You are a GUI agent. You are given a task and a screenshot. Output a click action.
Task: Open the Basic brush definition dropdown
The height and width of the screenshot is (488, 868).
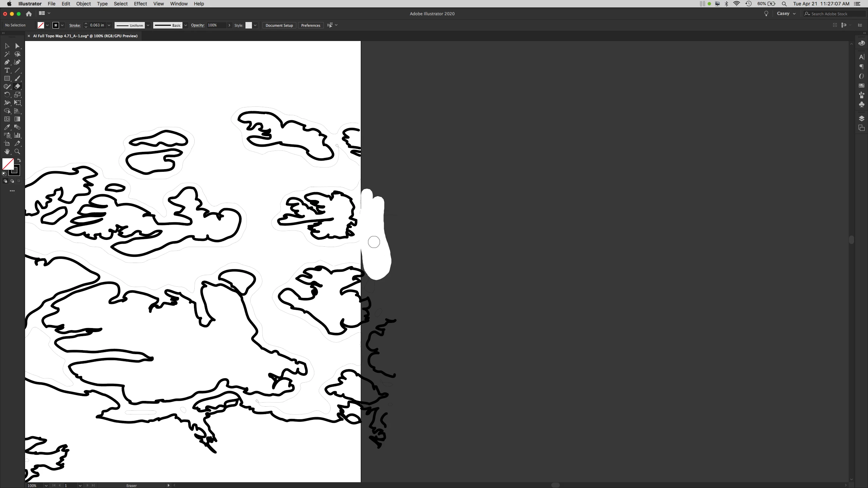185,25
